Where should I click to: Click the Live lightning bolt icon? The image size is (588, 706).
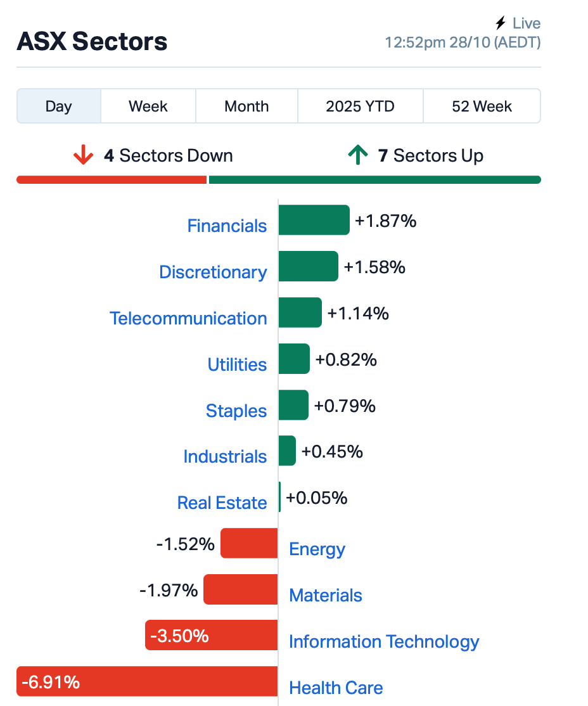pos(501,23)
